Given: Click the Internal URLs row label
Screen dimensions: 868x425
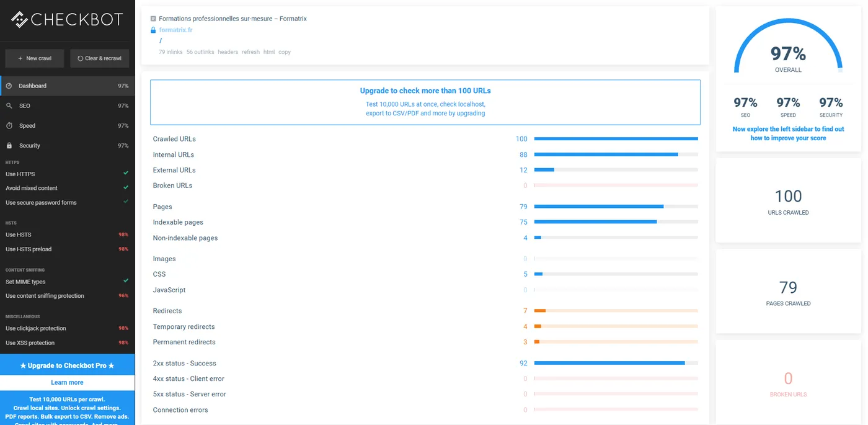Looking at the screenshot, I should pos(174,154).
